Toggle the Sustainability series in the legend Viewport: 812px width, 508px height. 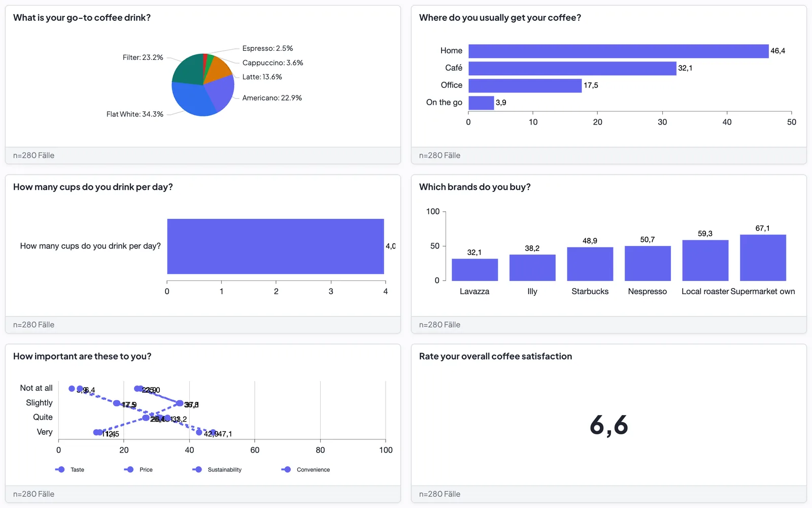tap(217, 469)
